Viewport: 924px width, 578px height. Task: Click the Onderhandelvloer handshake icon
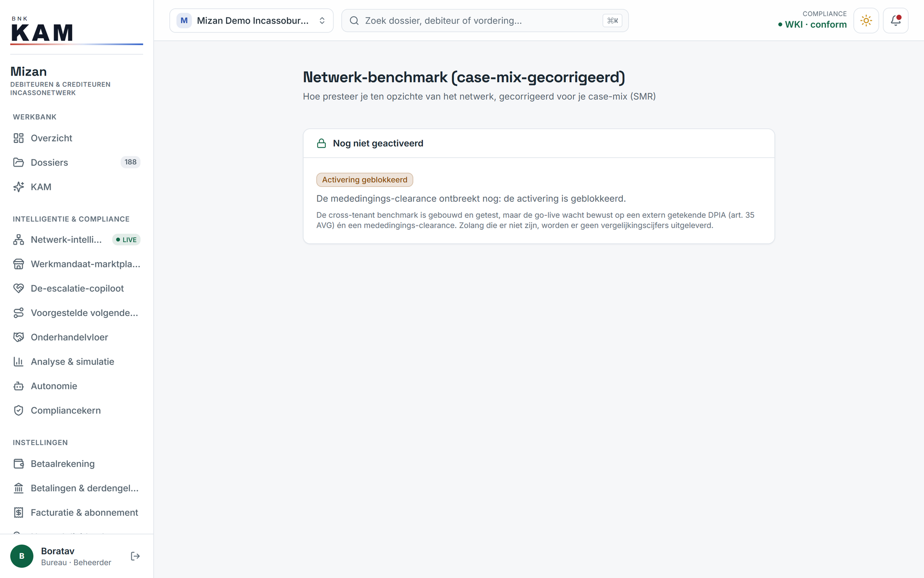18,337
